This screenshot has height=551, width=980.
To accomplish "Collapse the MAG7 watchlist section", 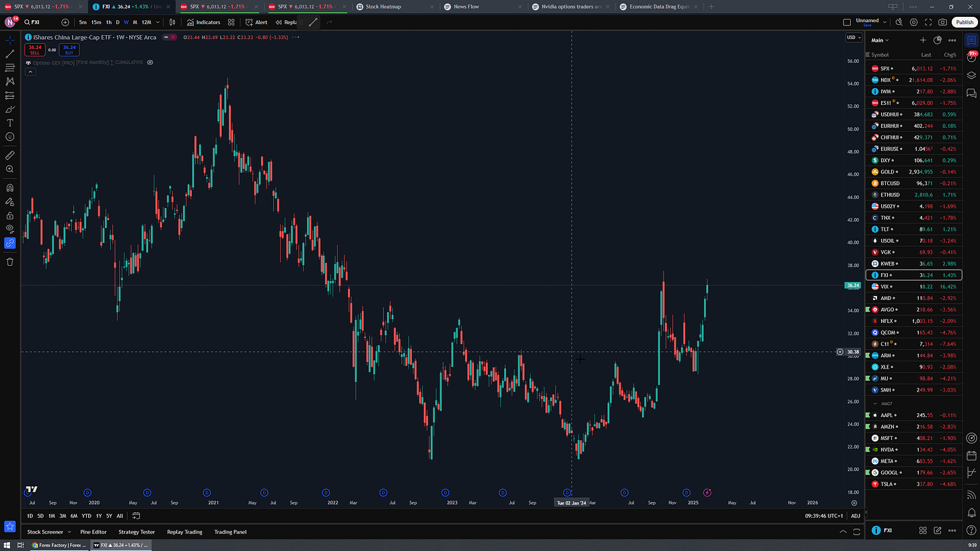I will tap(876, 404).
